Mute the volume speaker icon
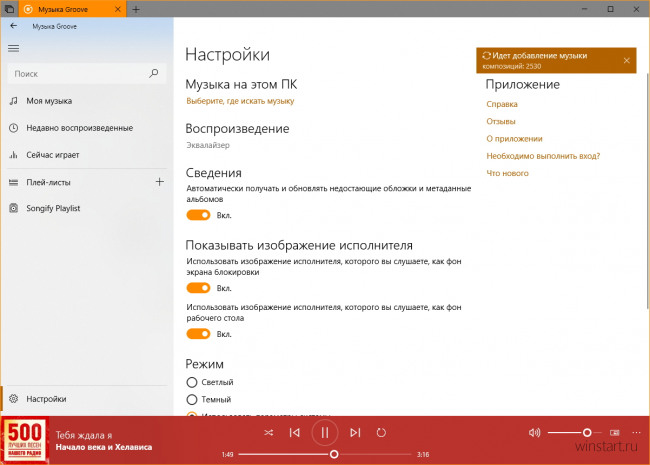Image resolution: width=650 pixels, height=465 pixels. click(534, 433)
